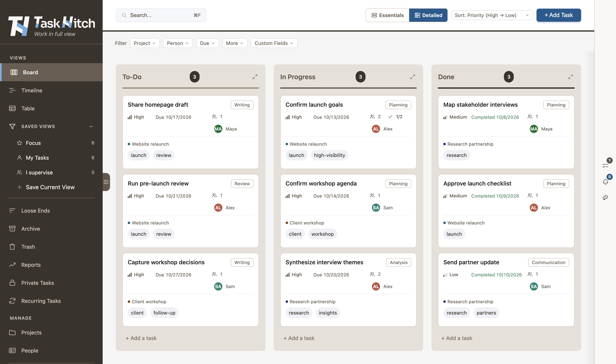This screenshot has height=364, width=616.
Task: Open the Sort priority dropdown
Action: pos(492,15)
